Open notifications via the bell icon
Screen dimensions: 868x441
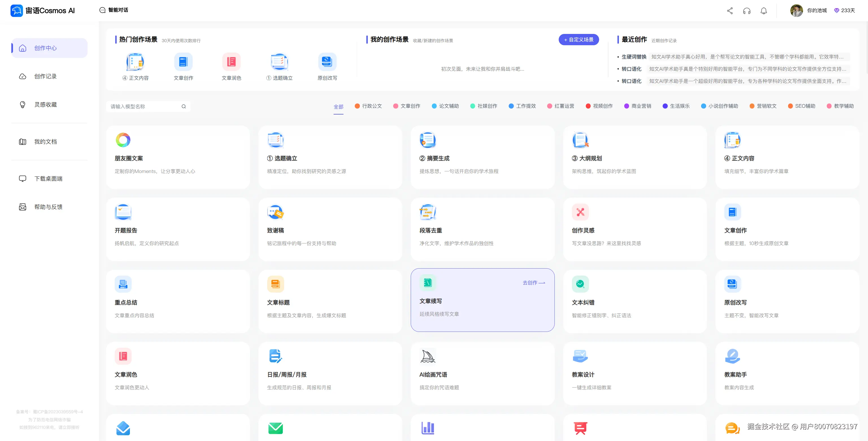click(763, 11)
